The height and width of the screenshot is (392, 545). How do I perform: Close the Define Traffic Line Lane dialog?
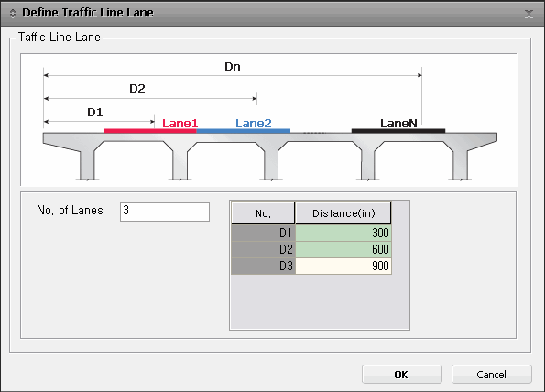[529, 14]
